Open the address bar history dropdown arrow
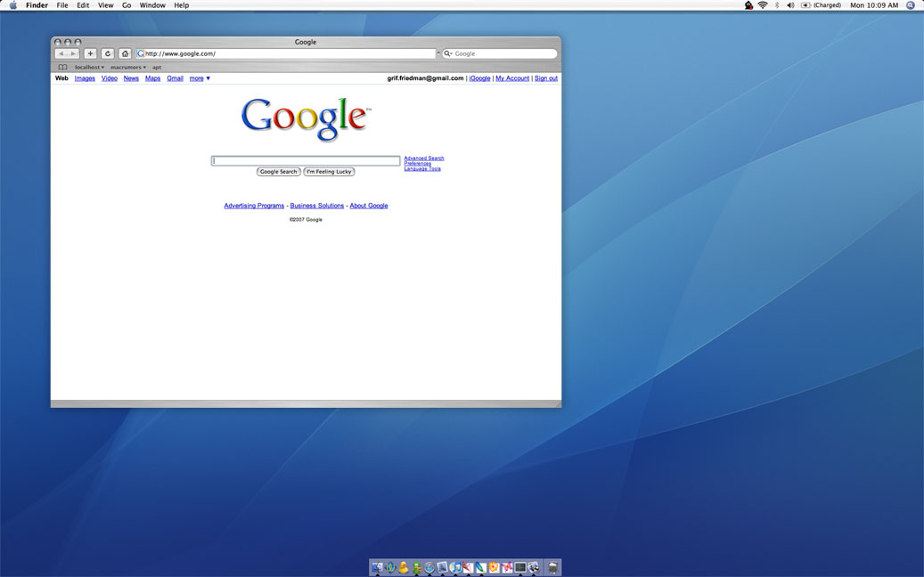Screen dimensions: 924x577 click(437, 53)
